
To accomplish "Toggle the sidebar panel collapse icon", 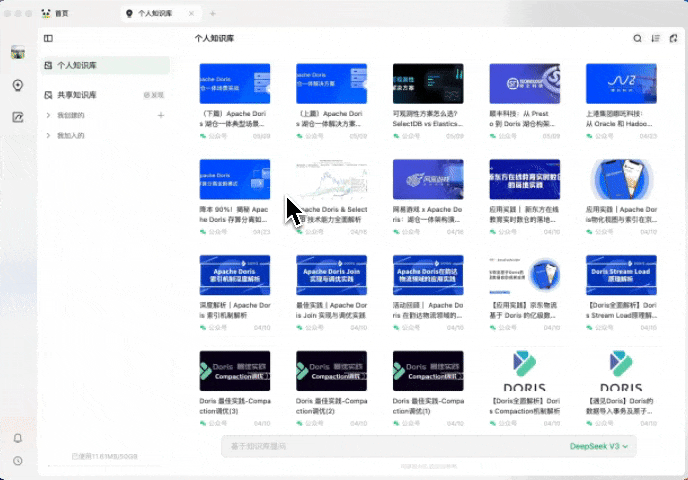I will click(x=48, y=39).
